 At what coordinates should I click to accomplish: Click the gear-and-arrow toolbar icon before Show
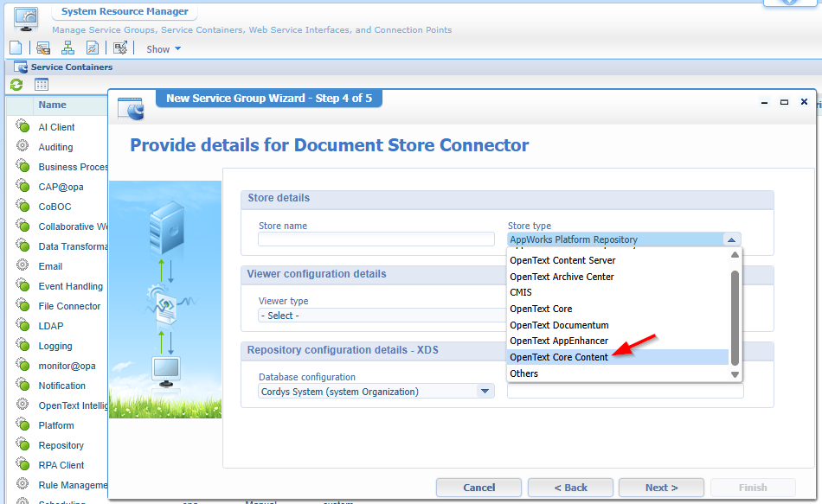(120, 48)
